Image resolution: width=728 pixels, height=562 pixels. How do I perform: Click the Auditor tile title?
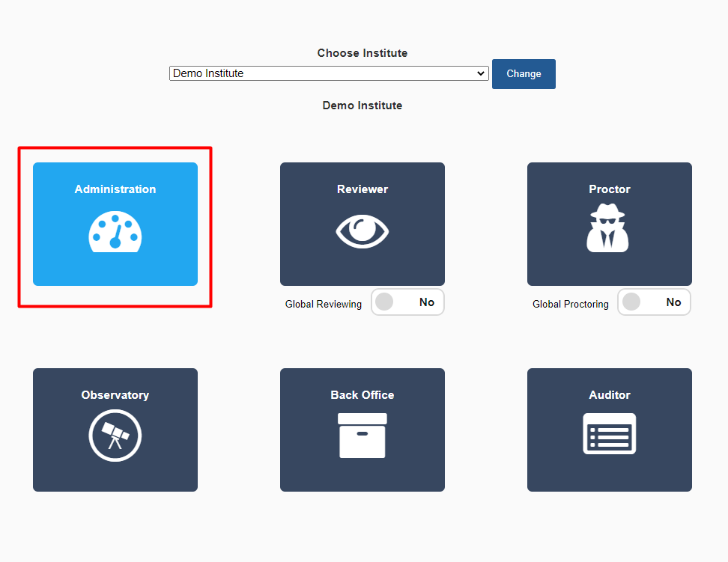[610, 395]
